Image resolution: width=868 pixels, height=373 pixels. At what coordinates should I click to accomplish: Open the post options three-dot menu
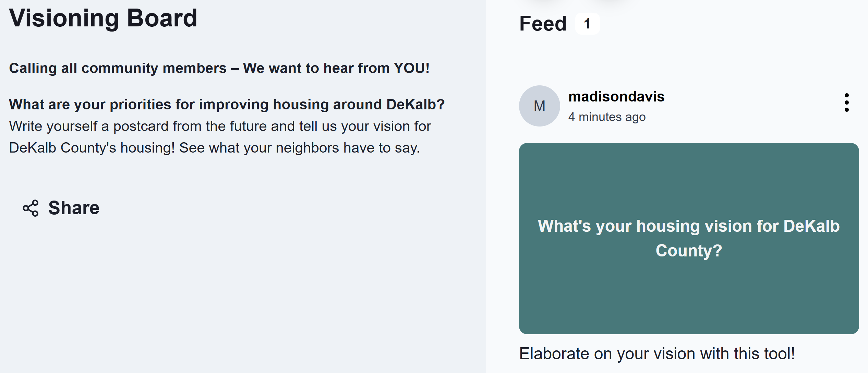[846, 103]
